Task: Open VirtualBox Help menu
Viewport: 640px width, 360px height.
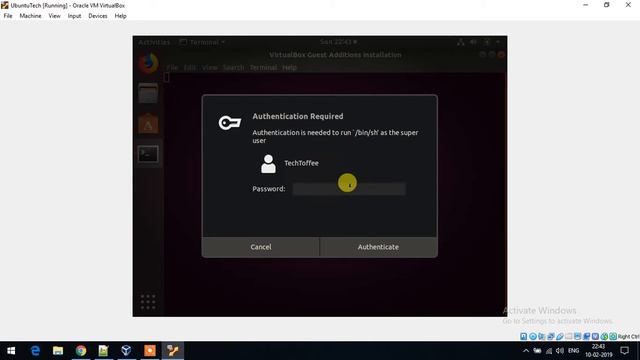Action: pyautogui.click(x=120, y=16)
